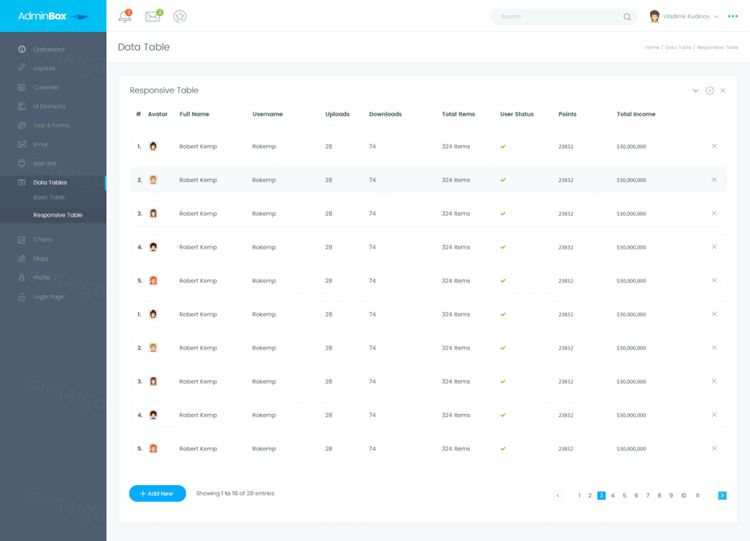Select the active pagination page 3
The height and width of the screenshot is (541, 750).
(601, 496)
